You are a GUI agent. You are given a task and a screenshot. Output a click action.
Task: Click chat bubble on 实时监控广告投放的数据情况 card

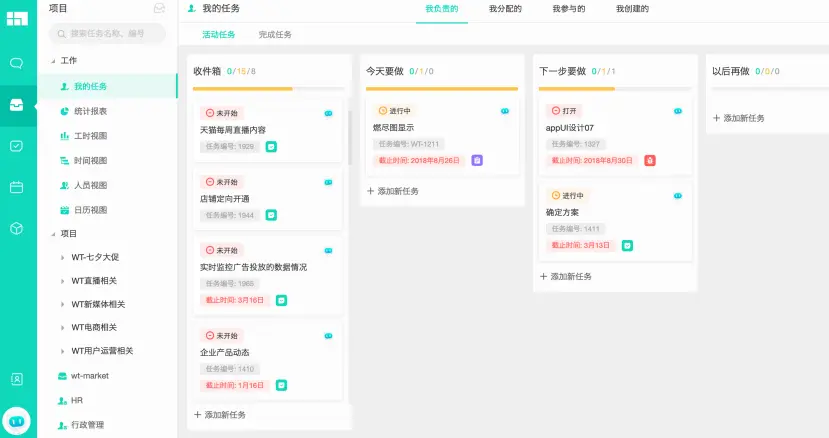(328, 250)
